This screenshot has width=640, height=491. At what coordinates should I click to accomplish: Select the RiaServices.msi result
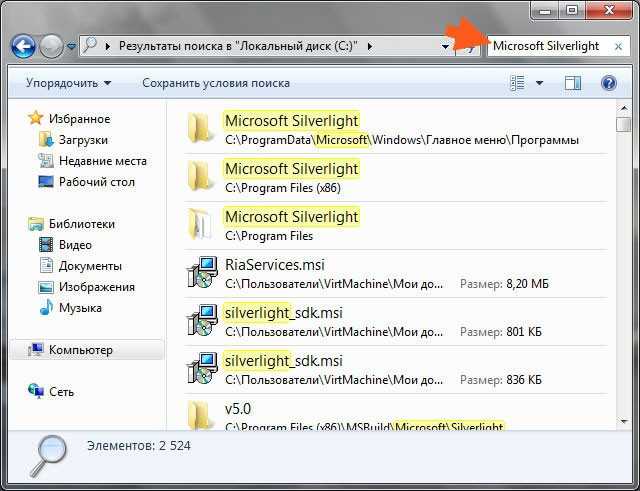[x=396, y=274]
